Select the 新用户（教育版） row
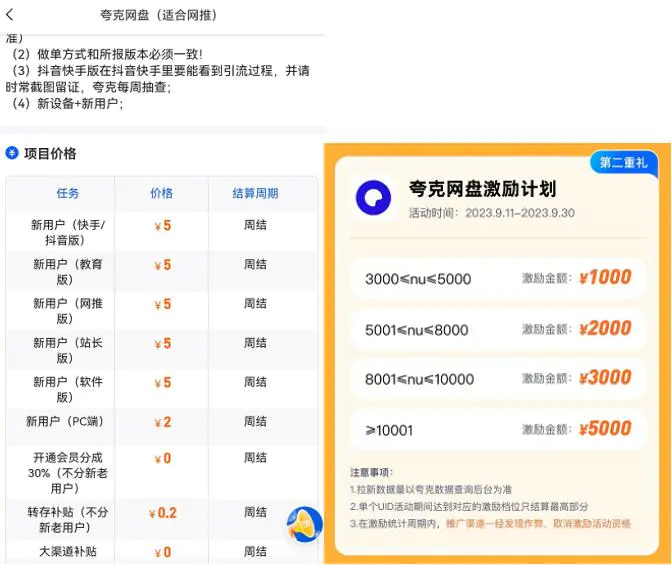The image size is (672, 565). click(x=162, y=271)
